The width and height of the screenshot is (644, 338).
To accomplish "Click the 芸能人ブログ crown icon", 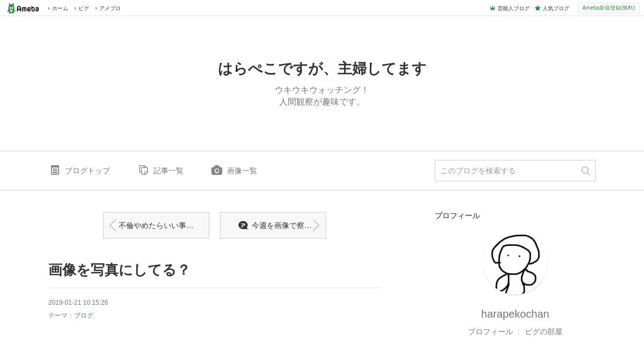I will click(492, 8).
